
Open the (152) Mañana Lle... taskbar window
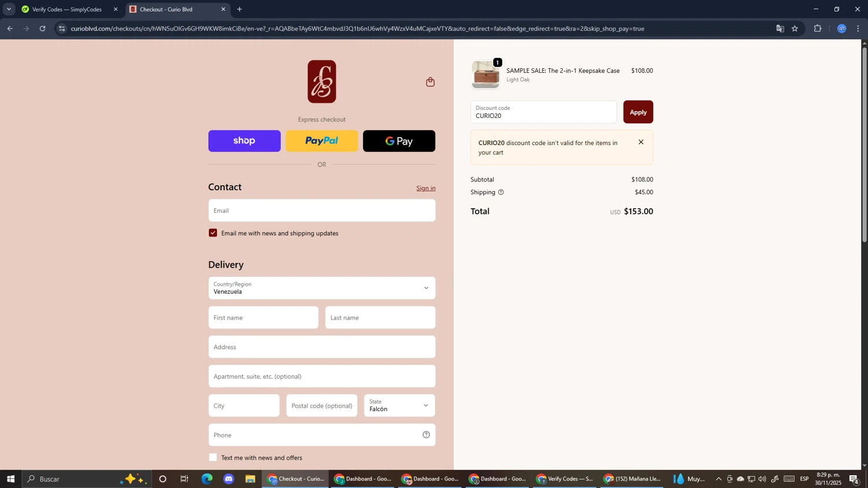[632, 479]
